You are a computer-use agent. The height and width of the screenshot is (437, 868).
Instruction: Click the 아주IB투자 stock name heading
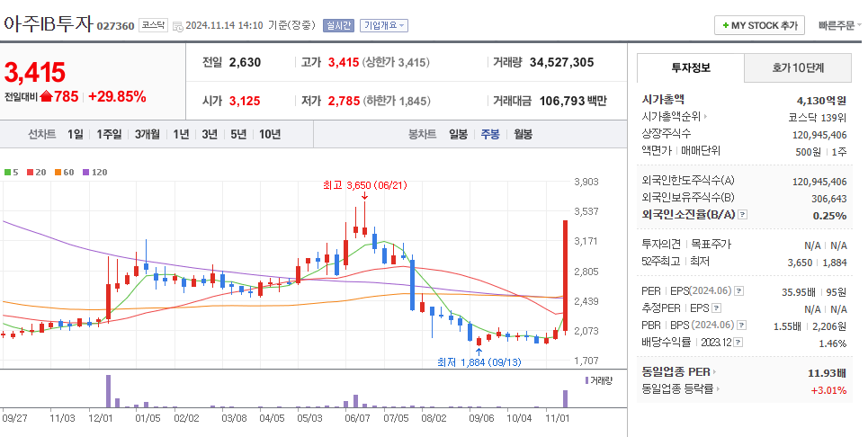coord(48,24)
